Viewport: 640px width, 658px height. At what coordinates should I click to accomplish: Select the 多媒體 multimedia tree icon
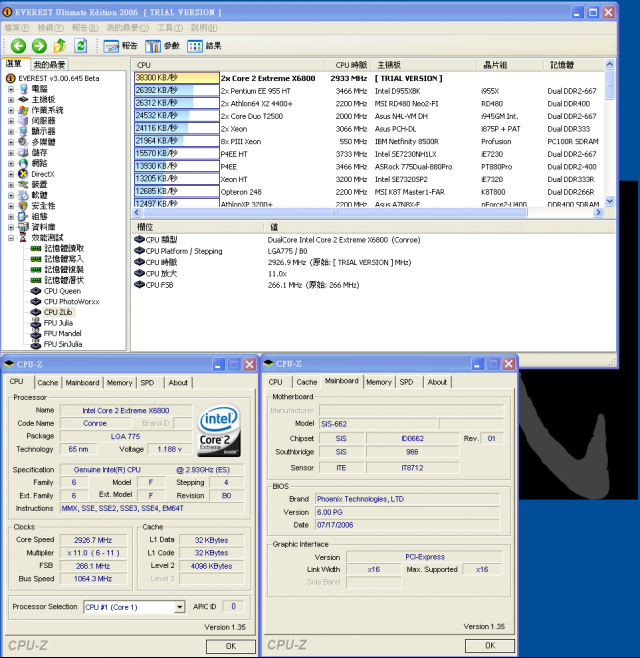click(24, 142)
